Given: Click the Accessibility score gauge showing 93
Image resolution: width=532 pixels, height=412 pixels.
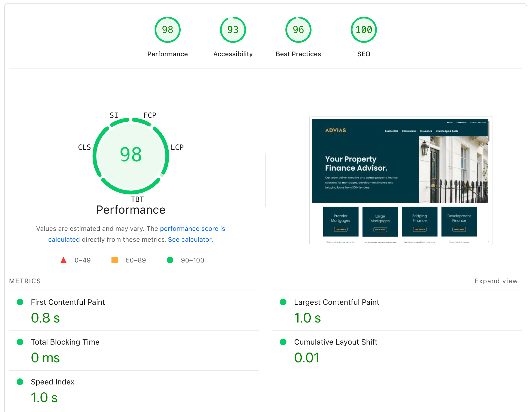Looking at the screenshot, I should click(x=233, y=30).
